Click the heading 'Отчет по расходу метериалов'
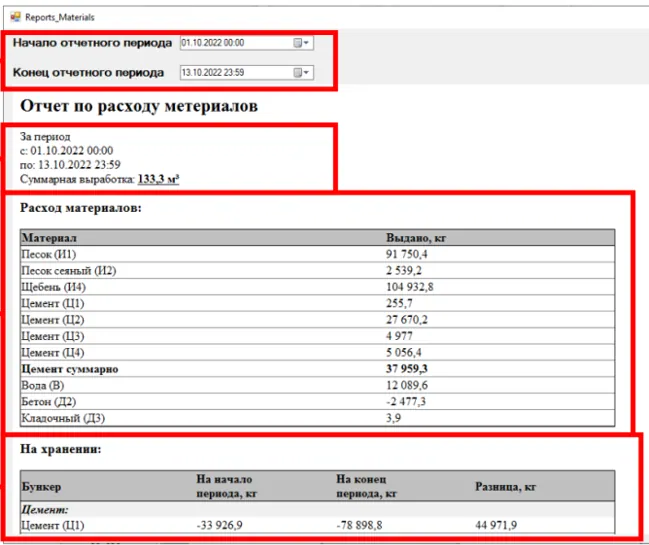 tap(139, 106)
